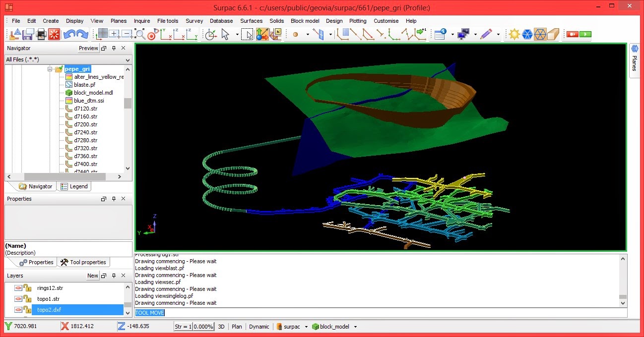Open the surpac database dropdown arrow
Screen dimensions: 644x337
point(306,327)
